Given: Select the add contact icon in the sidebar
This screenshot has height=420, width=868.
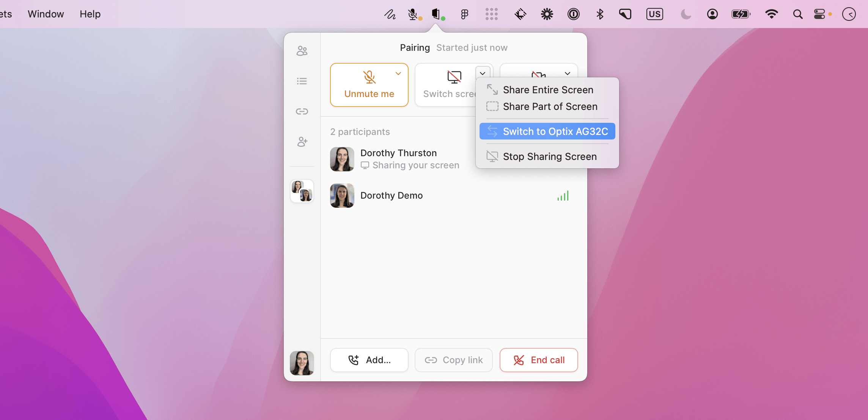Looking at the screenshot, I should [x=302, y=142].
